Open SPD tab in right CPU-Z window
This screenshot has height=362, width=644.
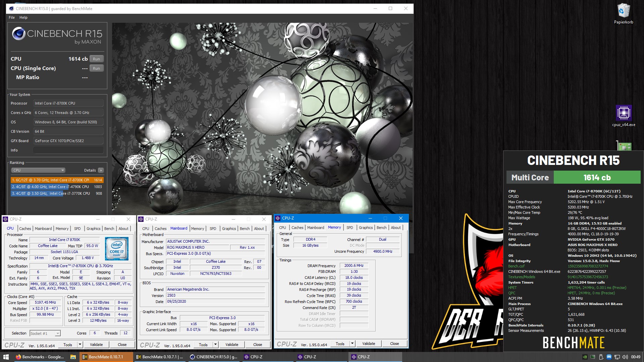point(350,228)
